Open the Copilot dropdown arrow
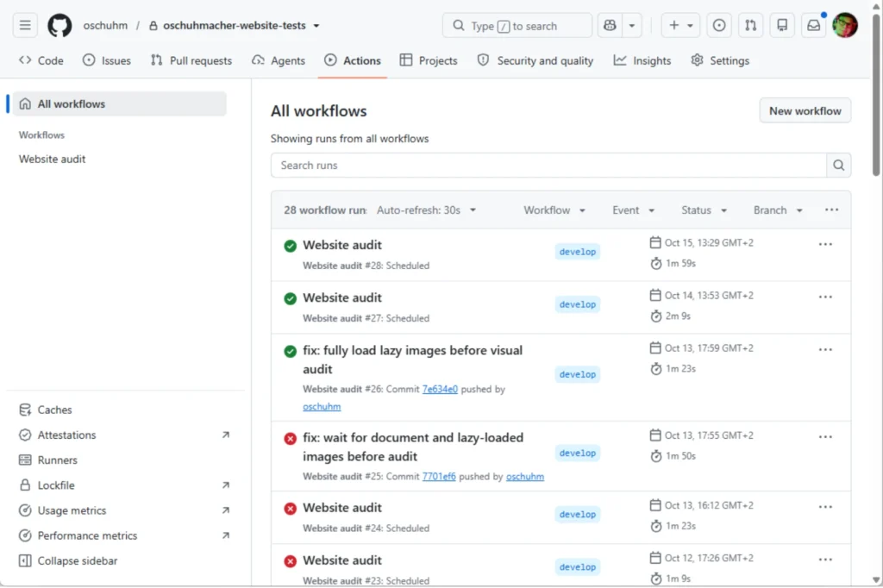This screenshot has width=883, height=588. (632, 25)
